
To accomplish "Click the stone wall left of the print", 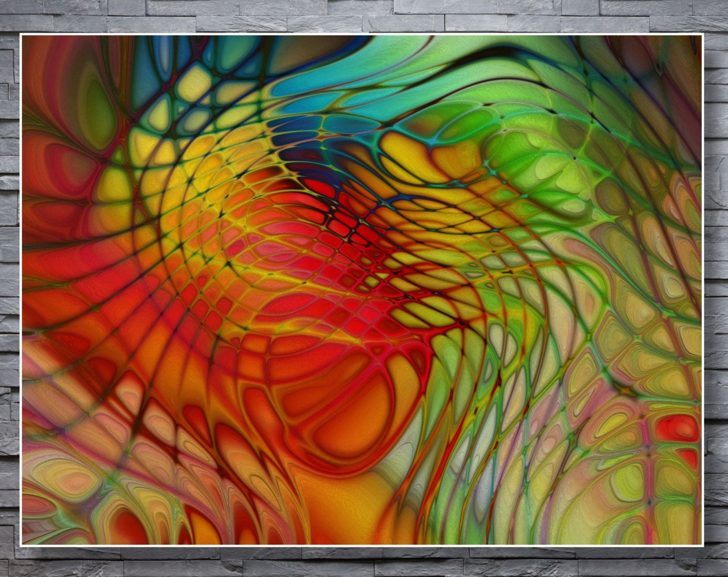I will tap(9, 287).
